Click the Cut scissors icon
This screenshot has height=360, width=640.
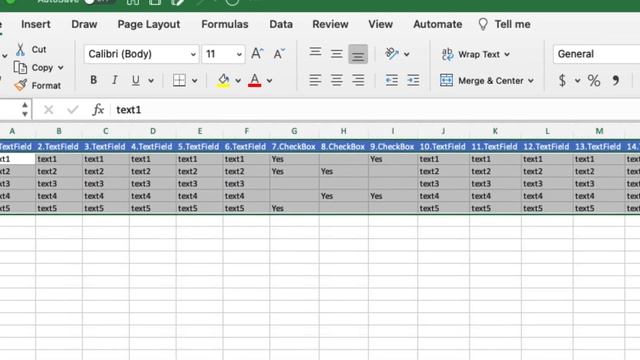tap(20, 49)
